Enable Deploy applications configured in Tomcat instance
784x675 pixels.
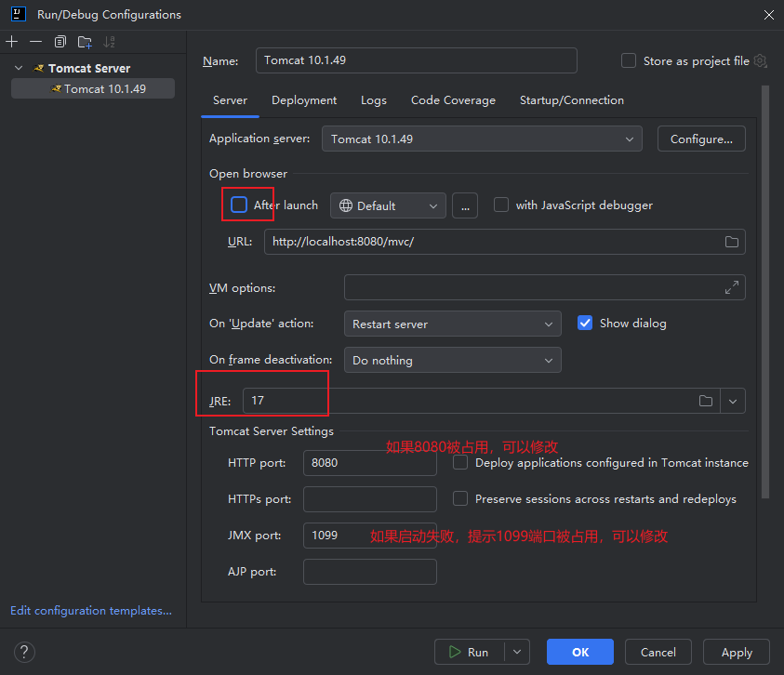[460, 462]
